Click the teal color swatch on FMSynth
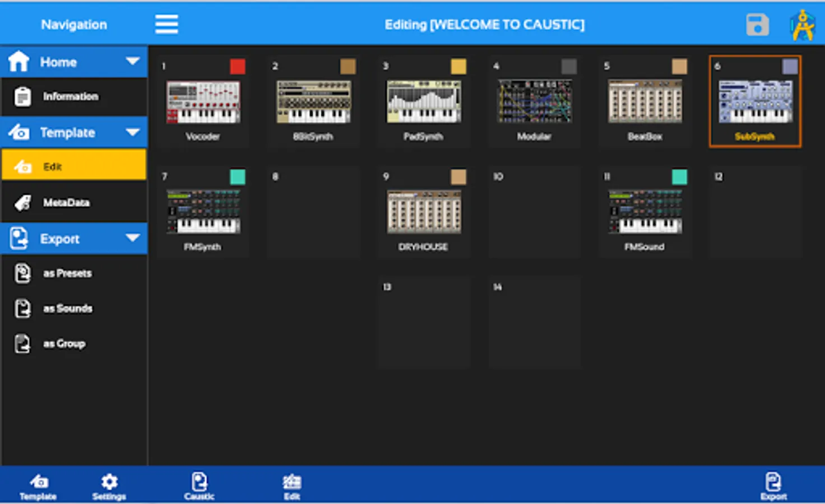The height and width of the screenshot is (504, 825). (x=238, y=177)
